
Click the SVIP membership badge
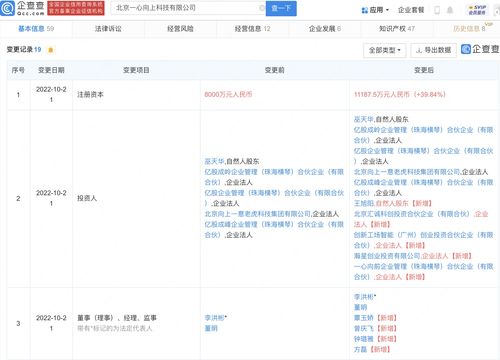477,10
